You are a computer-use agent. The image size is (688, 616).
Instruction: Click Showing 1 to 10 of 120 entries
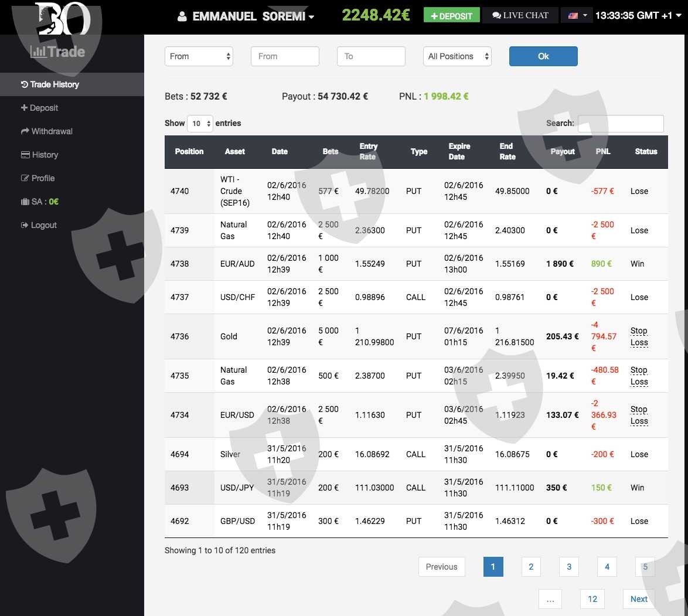(x=220, y=550)
